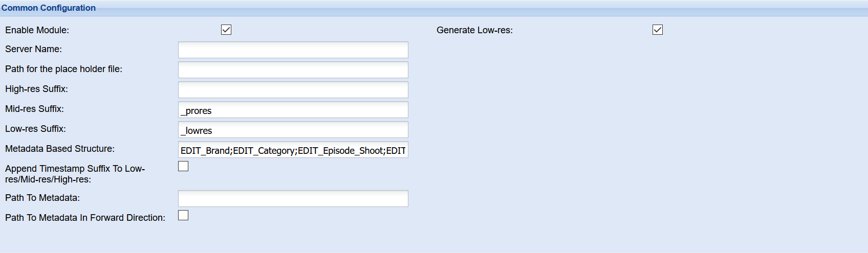Focus the place holder file path field
The image size is (868, 253).
click(x=293, y=70)
